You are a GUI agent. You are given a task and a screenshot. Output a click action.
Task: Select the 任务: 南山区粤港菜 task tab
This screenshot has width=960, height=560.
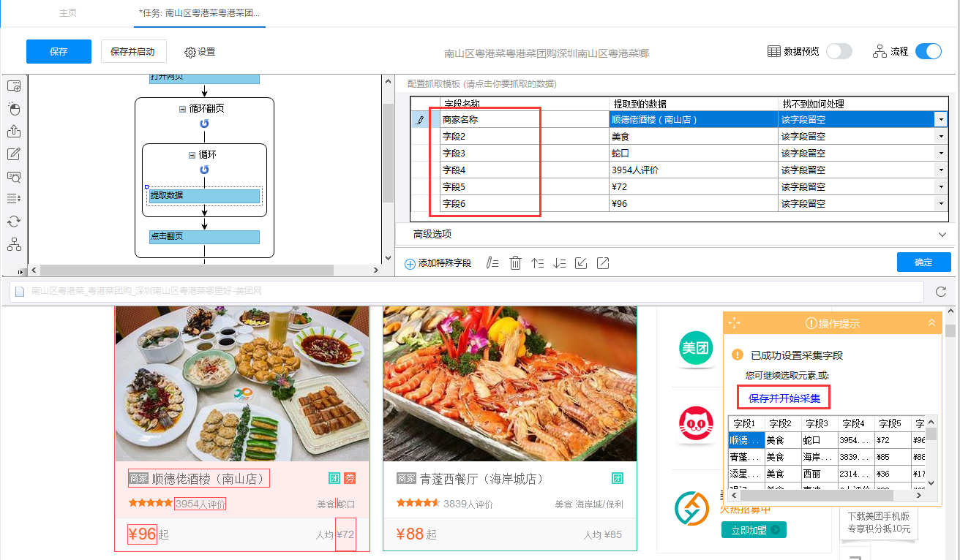coord(199,13)
